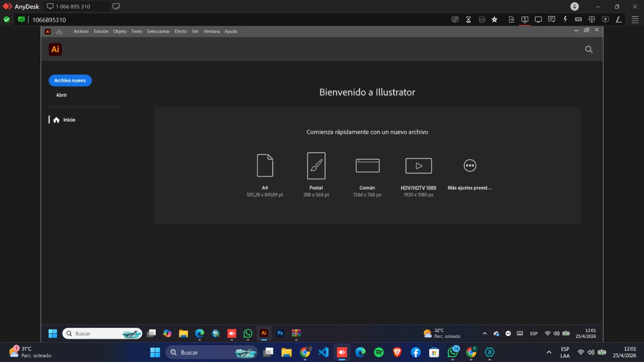Open Facebook icon in local taskbar
Image resolution: width=644 pixels, height=362 pixels.
416,352
